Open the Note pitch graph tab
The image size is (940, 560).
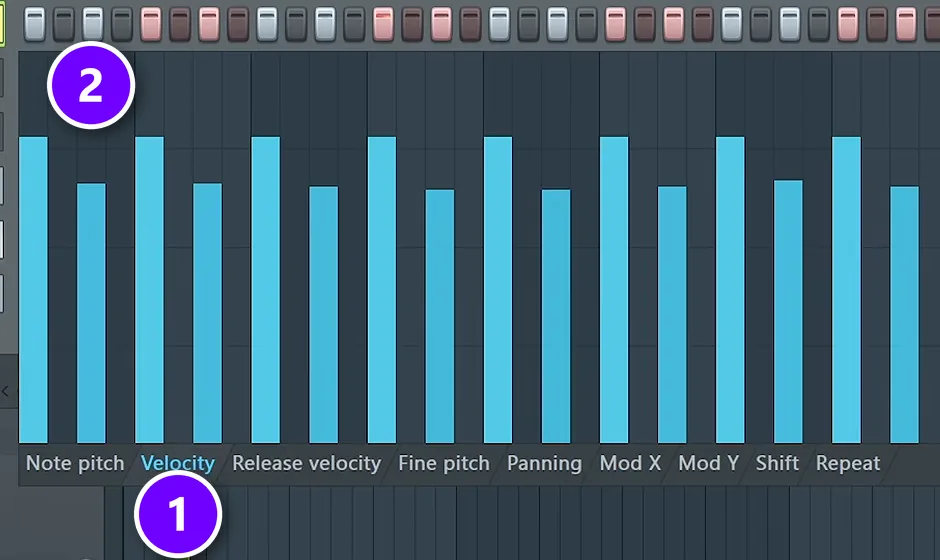(x=75, y=463)
